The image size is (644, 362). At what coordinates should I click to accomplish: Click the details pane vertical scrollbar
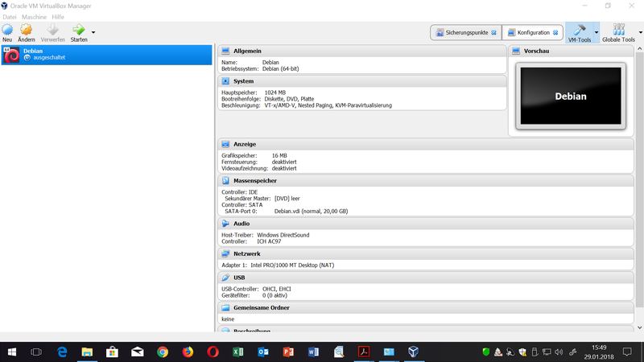639,179
